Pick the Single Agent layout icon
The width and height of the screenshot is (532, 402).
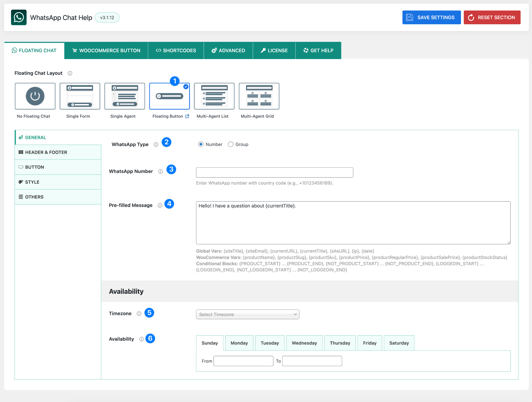coord(124,96)
